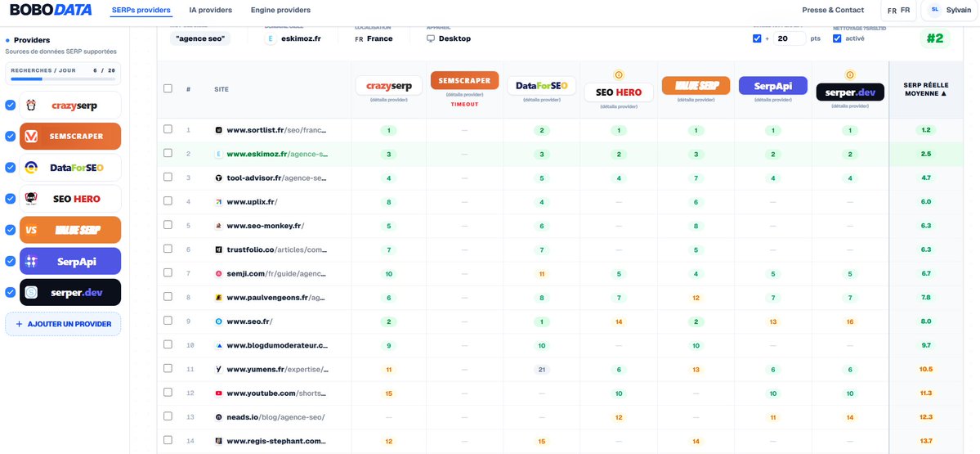Screen dimensions: 980x454
Task: Click the "agence seo" keyword chip
Action: (200, 38)
